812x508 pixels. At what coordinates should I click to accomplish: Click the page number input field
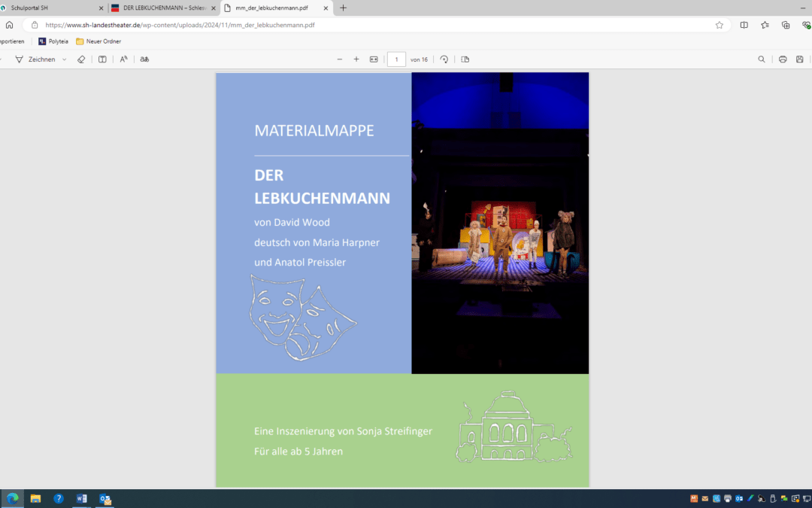(x=397, y=59)
